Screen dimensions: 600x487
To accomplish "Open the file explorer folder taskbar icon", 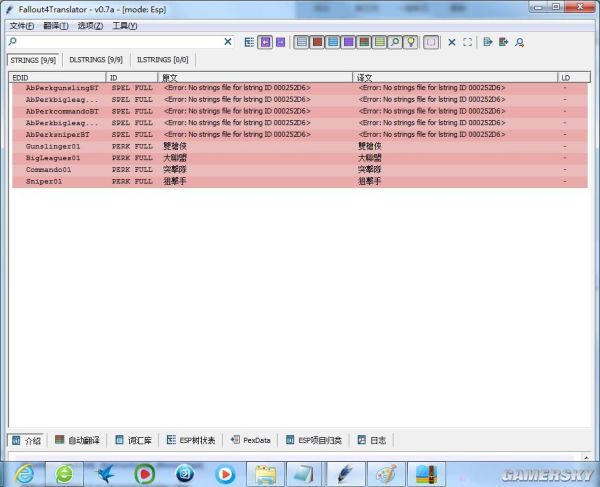I will pyautogui.click(x=265, y=474).
